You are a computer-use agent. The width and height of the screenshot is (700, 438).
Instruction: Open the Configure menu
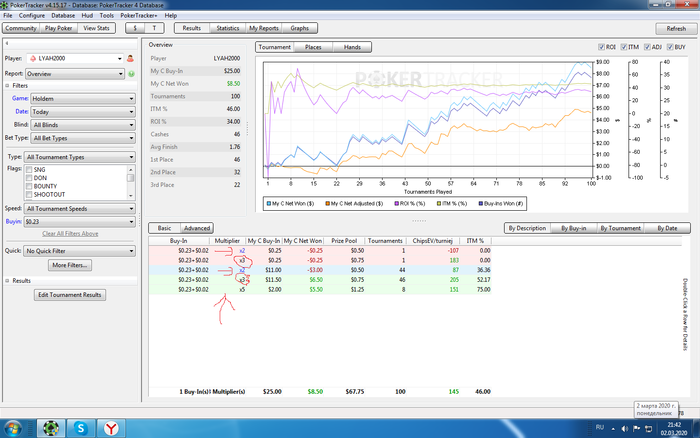(32, 15)
